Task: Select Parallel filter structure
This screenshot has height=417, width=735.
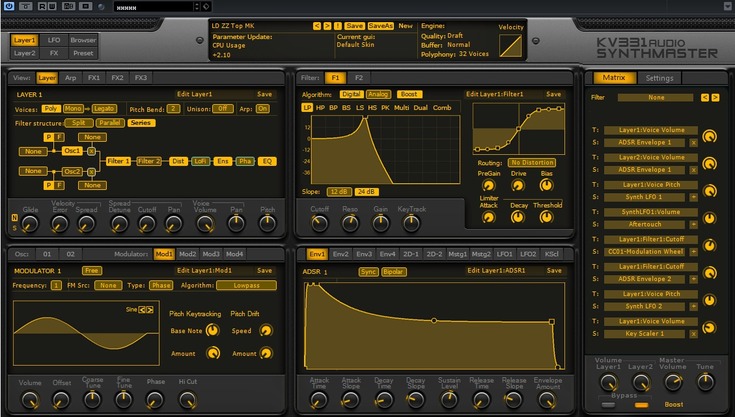Action: tap(110, 123)
